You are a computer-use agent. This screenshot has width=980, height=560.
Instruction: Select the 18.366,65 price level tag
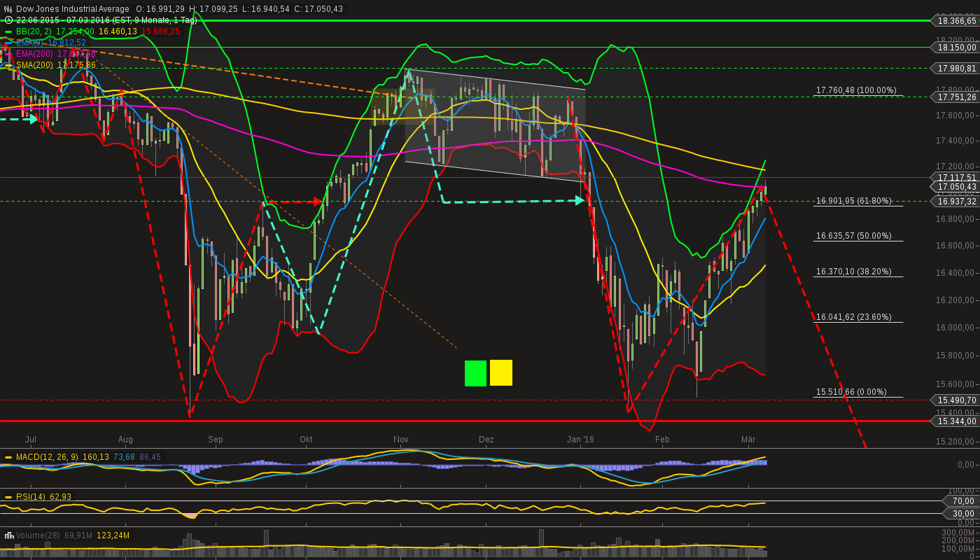955,21
